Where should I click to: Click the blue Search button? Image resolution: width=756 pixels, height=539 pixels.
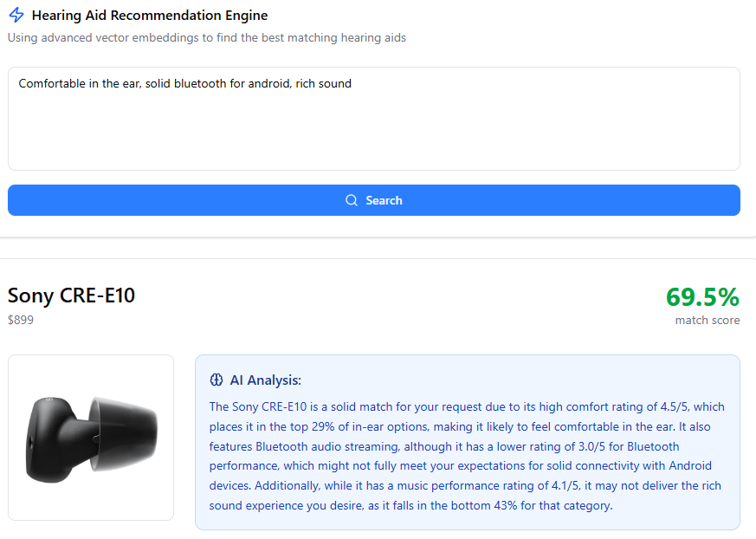point(373,200)
